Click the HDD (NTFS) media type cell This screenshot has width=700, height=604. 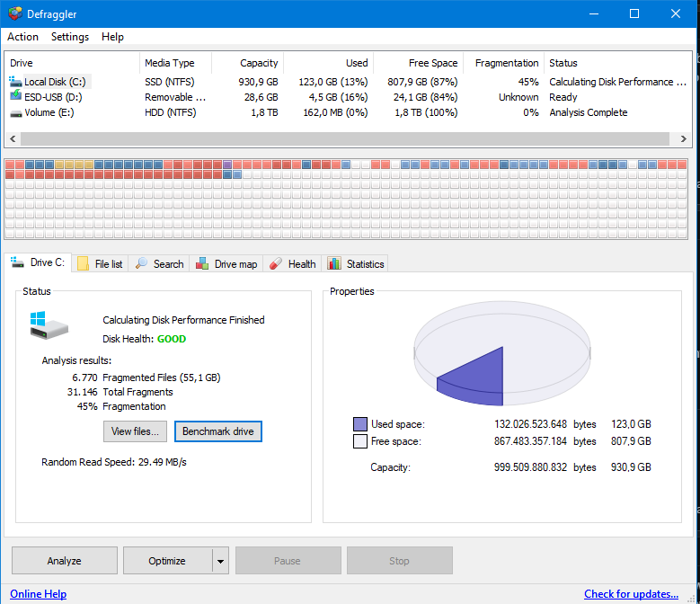(171, 112)
